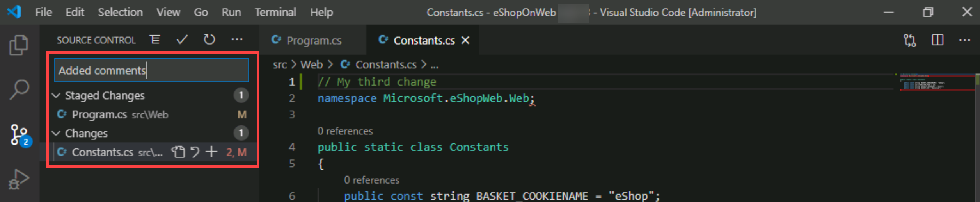This screenshot has width=980, height=202.
Task: Click the '// My third change' comment line
Action: pyautogui.click(x=377, y=82)
